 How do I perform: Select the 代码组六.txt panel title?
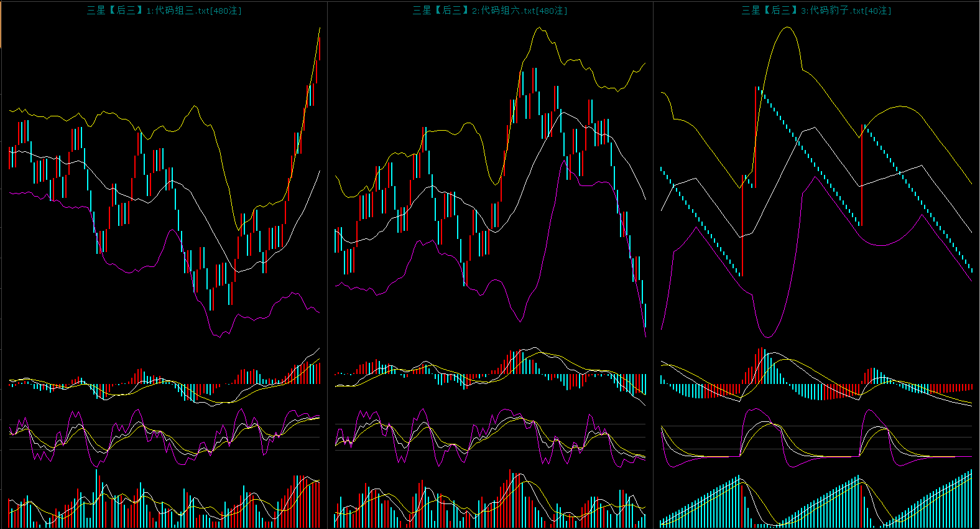[x=490, y=11]
